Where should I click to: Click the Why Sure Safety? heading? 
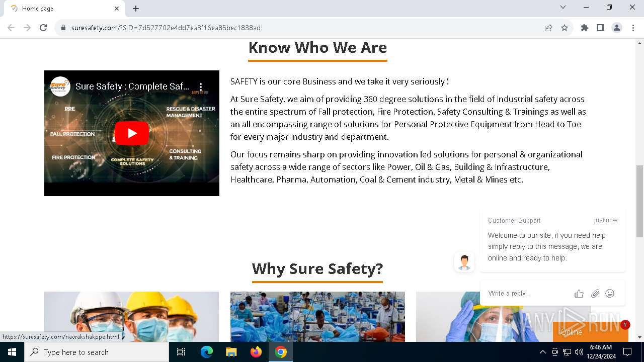[317, 268]
